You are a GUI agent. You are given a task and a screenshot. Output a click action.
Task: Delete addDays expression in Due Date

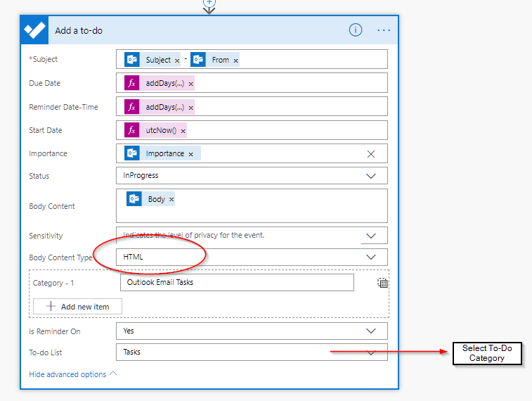191,84
